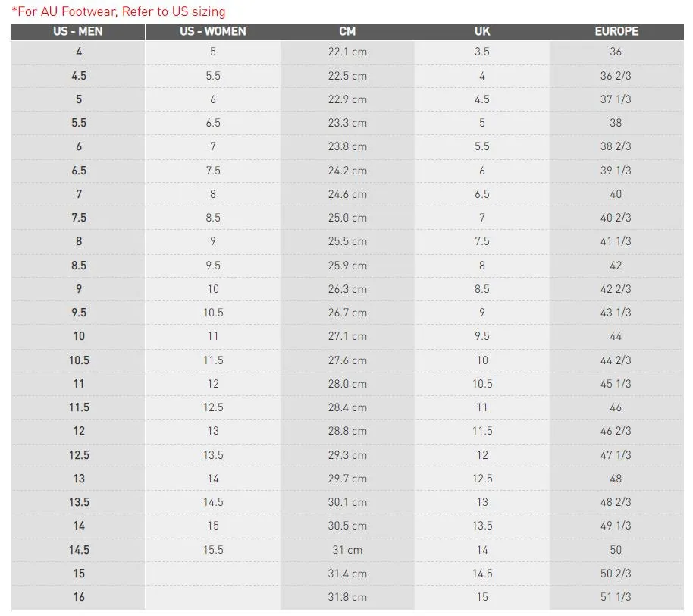
Task: Click US women's size 15.5 cell
Action: click(x=212, y=550)
